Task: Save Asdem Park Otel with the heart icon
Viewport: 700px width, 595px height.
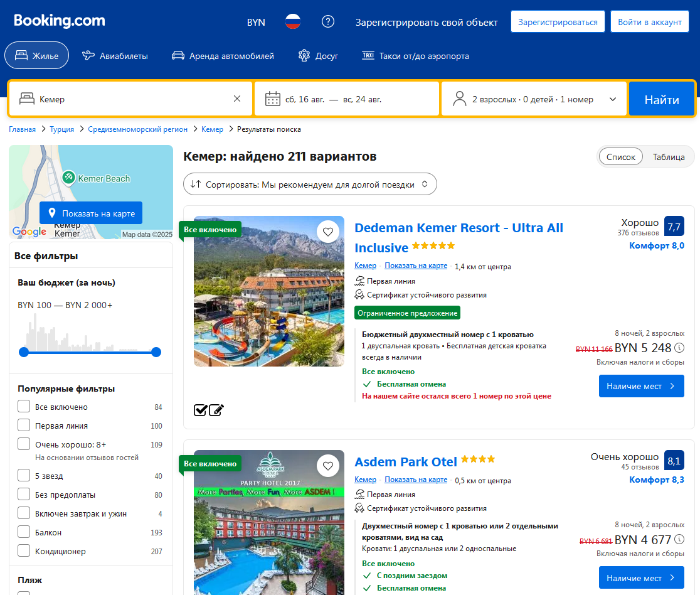Action: pos(328,466)
